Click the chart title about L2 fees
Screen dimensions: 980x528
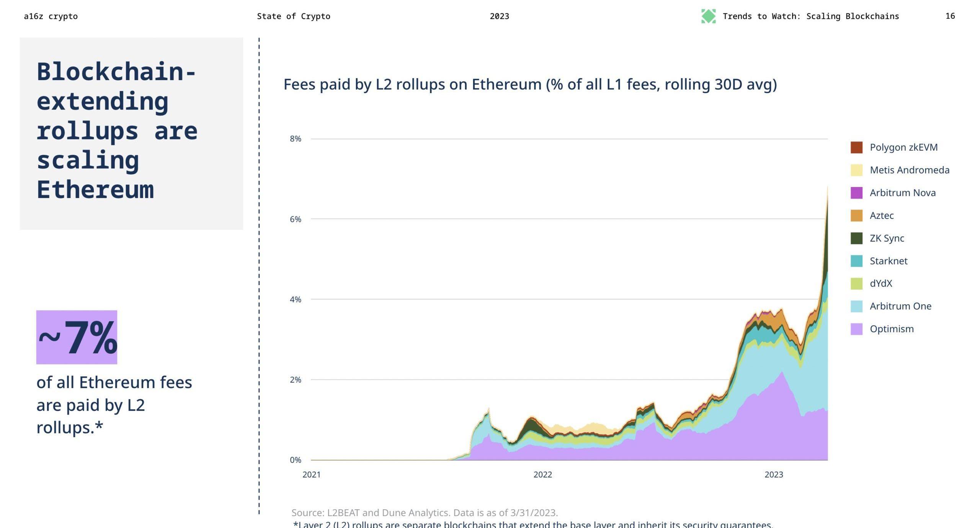[530, 84]
